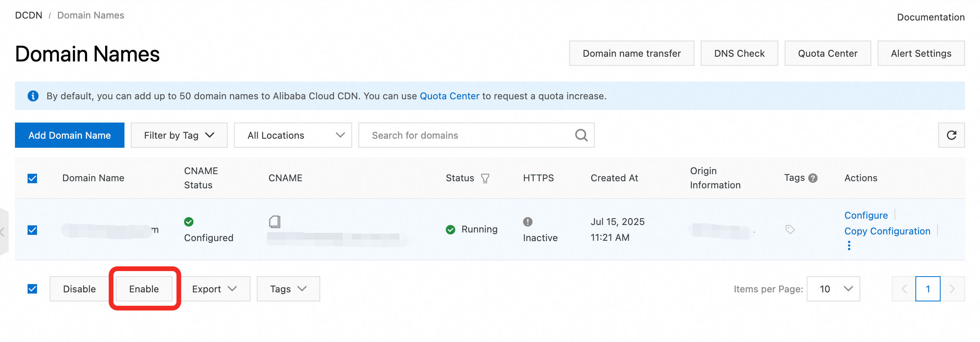Open the Filter by Tag dropdown
This screenshot has height=342, width=980.
(x=179, y=135)
